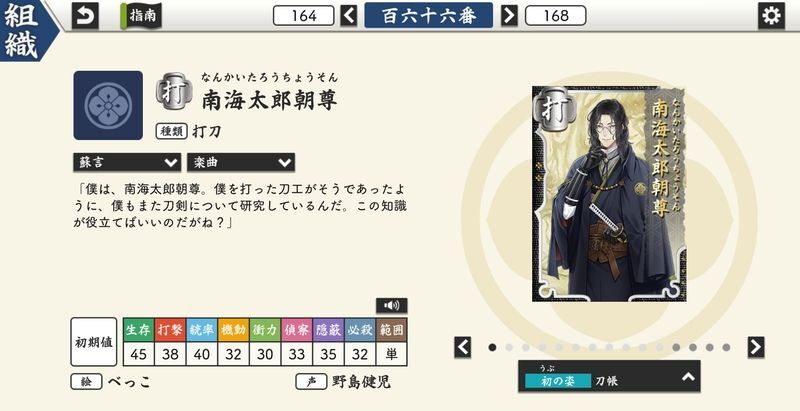The image size is (800, 411).
Task: Select the last carousel dot indicator
Action: click(726, 347)
